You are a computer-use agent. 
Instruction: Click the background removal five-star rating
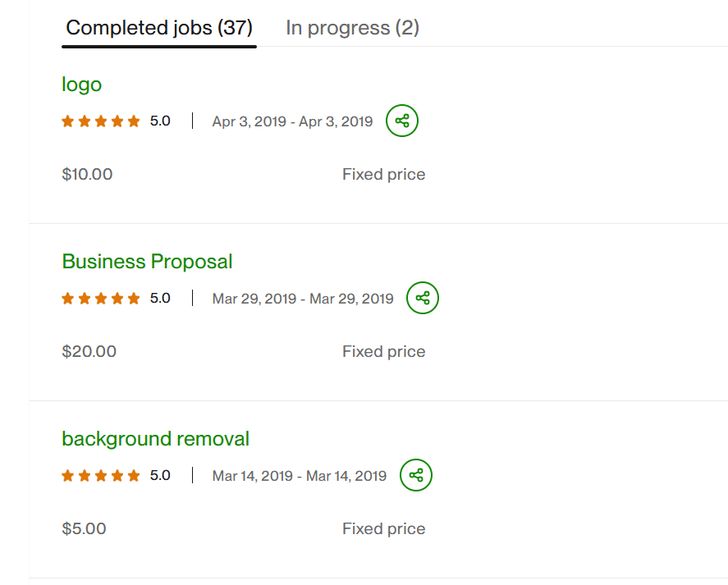(x=101, y=476)
